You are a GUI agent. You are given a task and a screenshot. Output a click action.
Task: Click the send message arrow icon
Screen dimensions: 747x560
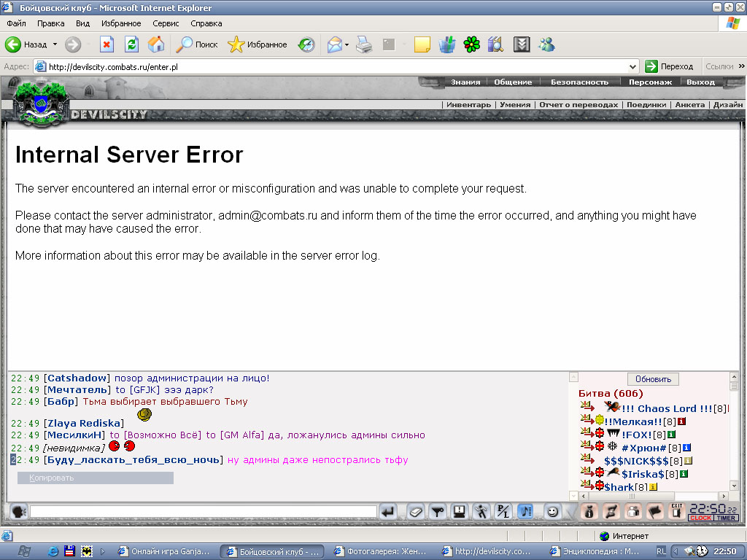pyautogui.click(x=388, y=512)
